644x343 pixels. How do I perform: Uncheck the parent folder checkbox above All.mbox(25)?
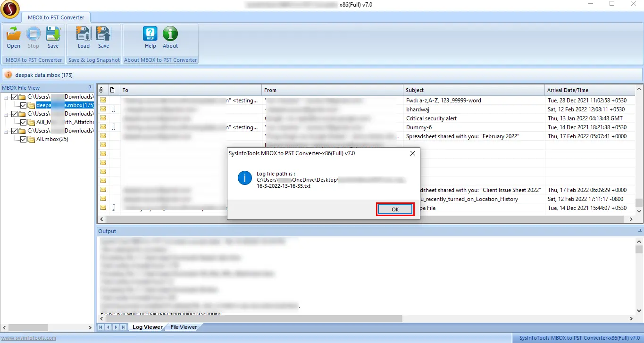pos(15,131)
